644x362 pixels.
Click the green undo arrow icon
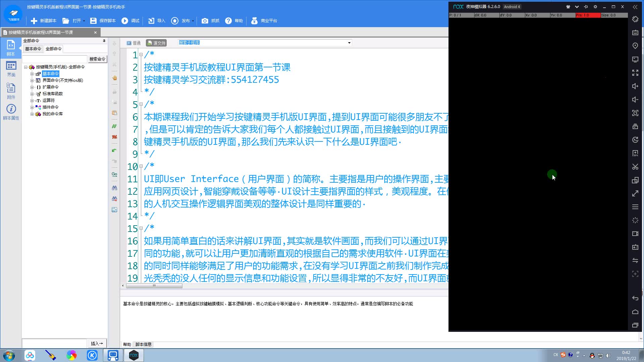114,150
